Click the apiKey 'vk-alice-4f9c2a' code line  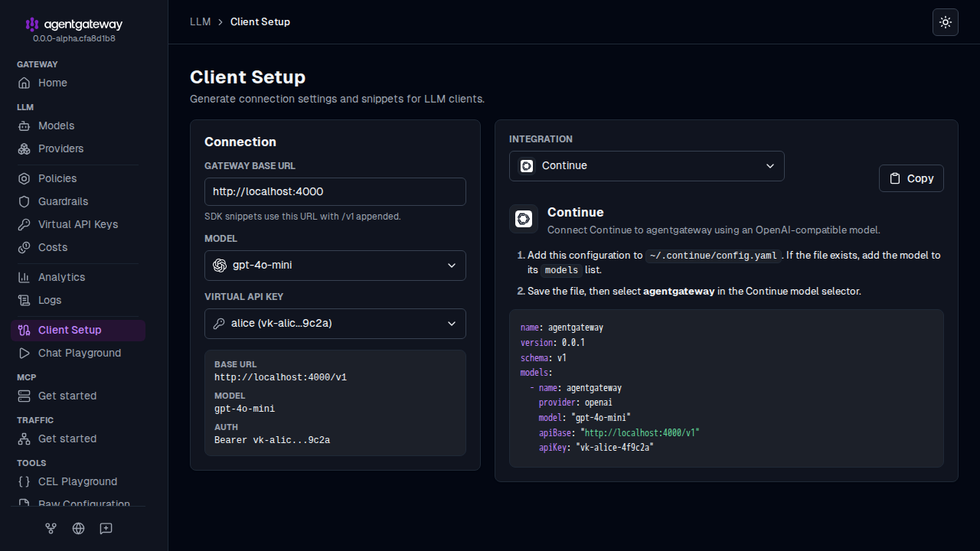[596, 448]
